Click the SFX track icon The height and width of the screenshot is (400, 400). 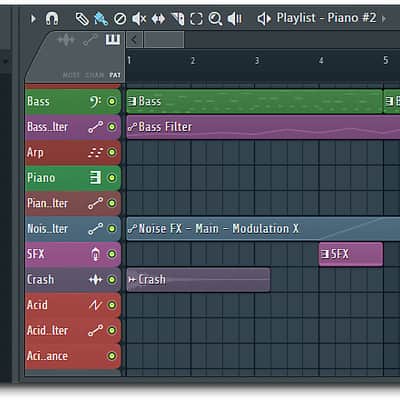click(96, 254)
